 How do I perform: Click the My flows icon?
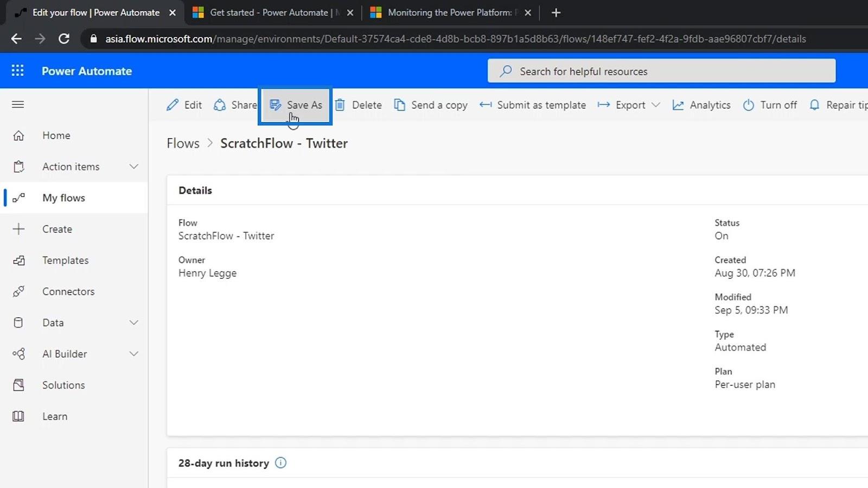click(x=18, y=198)
